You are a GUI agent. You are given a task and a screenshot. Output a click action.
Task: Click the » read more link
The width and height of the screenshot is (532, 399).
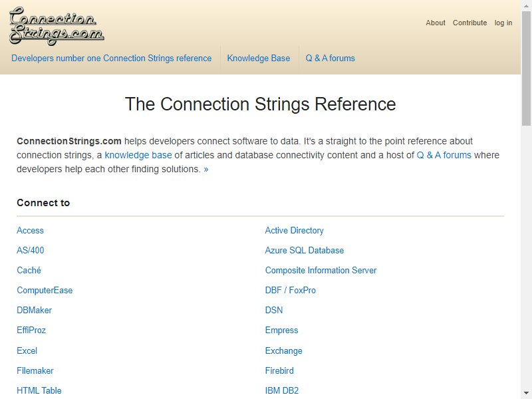(206, 169)
